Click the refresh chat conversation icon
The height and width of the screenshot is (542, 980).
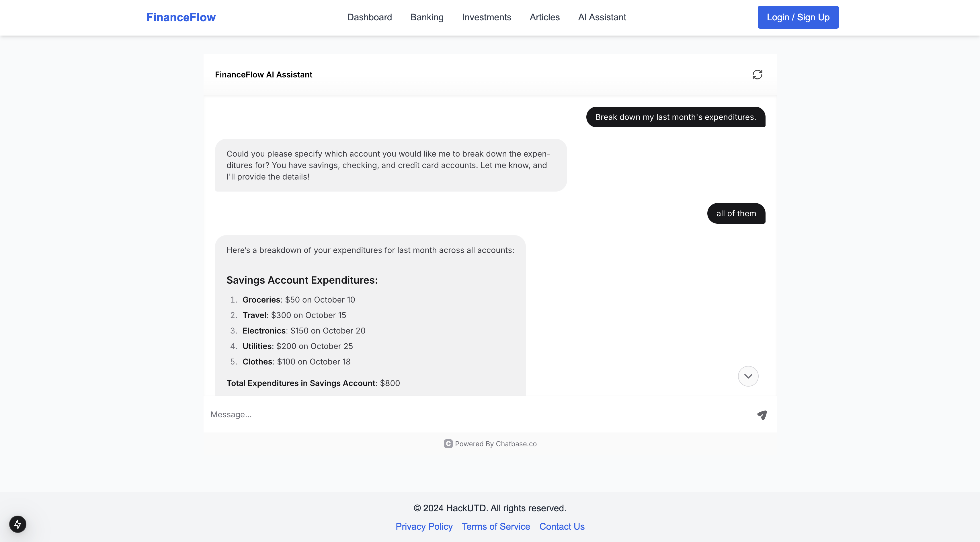pyautogui.click(x=757, y=75)
